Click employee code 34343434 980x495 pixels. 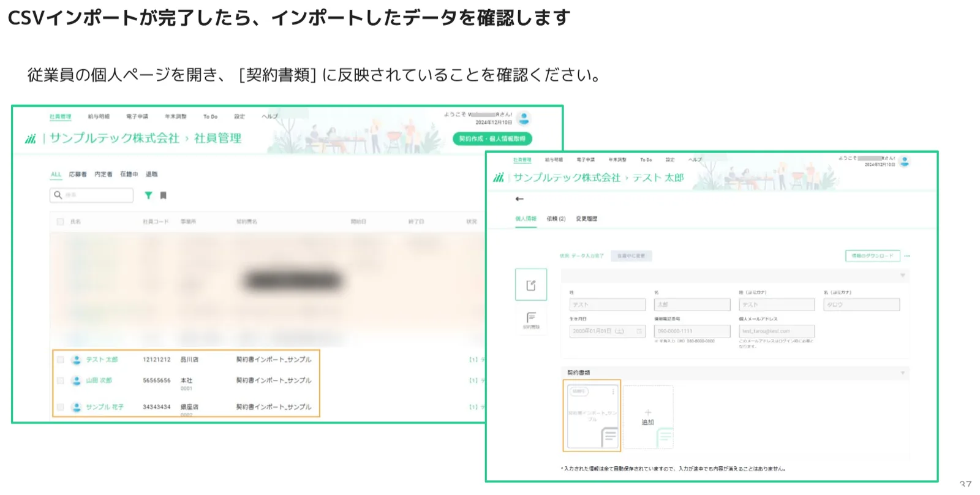(157, 407)
